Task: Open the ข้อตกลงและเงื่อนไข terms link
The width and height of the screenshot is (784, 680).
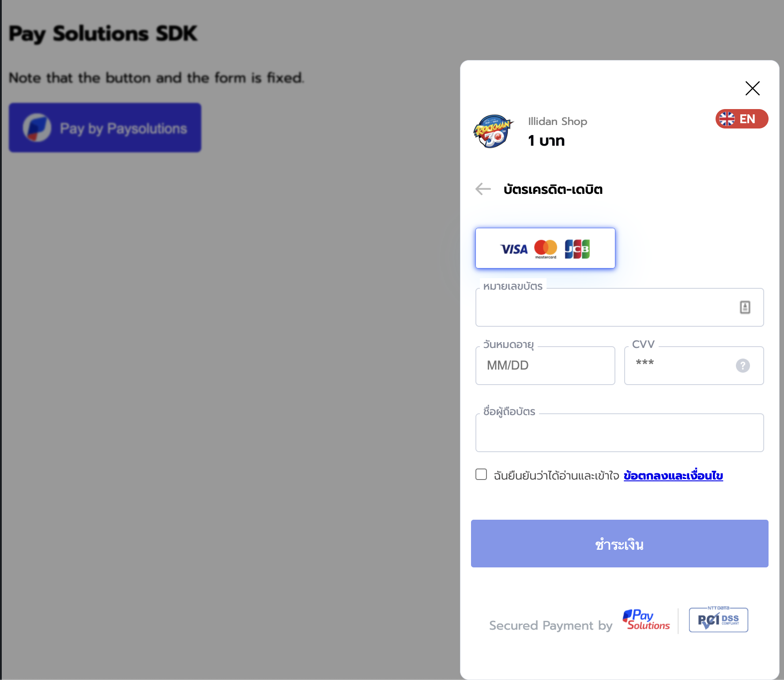Action: pos(673,476)
